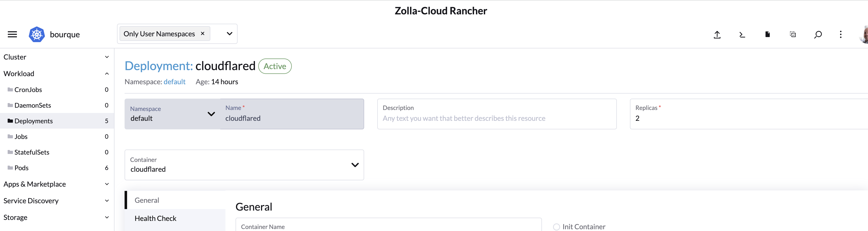The width and height of the screenshot is (868, 231).
Task: Select the Init Container radio button
Action: [x=556, y=227]
